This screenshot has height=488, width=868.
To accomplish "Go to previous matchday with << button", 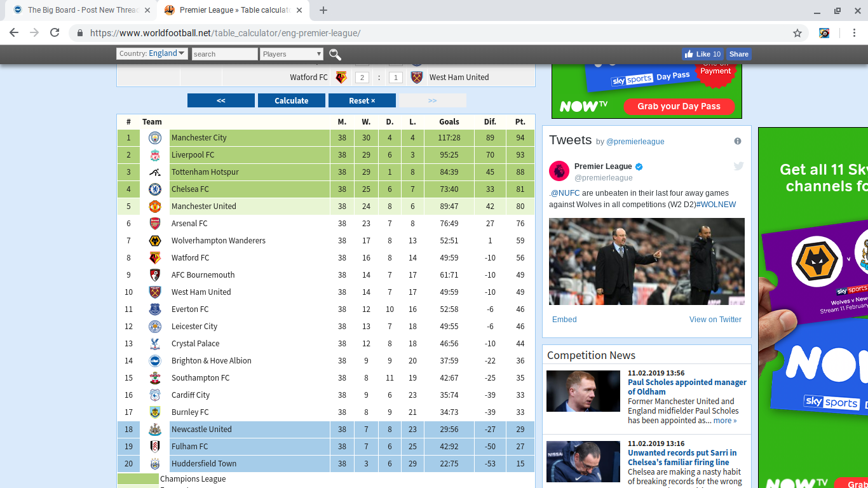I will (x=221, y=100).
